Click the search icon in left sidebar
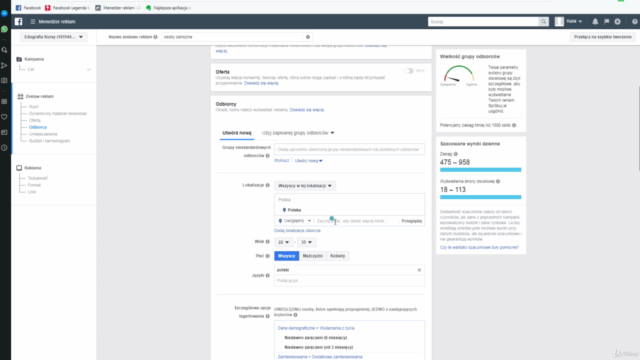The height and width of the screenshot is (360, 640). point(4,50)
